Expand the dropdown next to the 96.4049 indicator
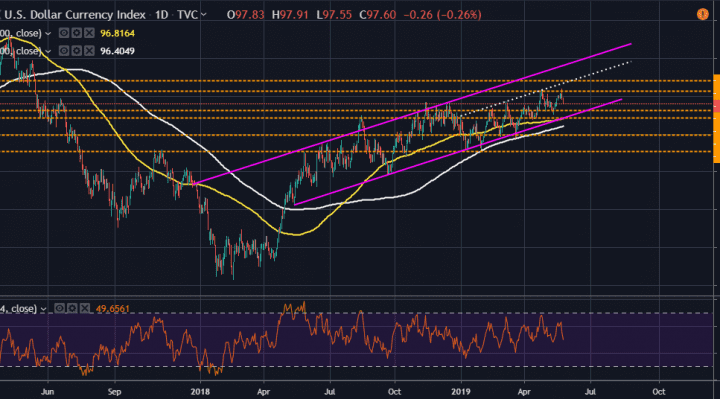Viewport: 720px width, 399px height. (x=48, y=51)
